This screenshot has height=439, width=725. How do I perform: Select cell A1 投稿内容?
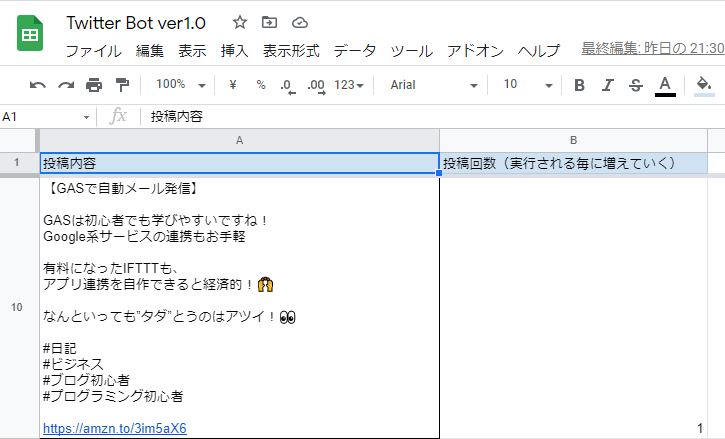click(x=240, y=163)
